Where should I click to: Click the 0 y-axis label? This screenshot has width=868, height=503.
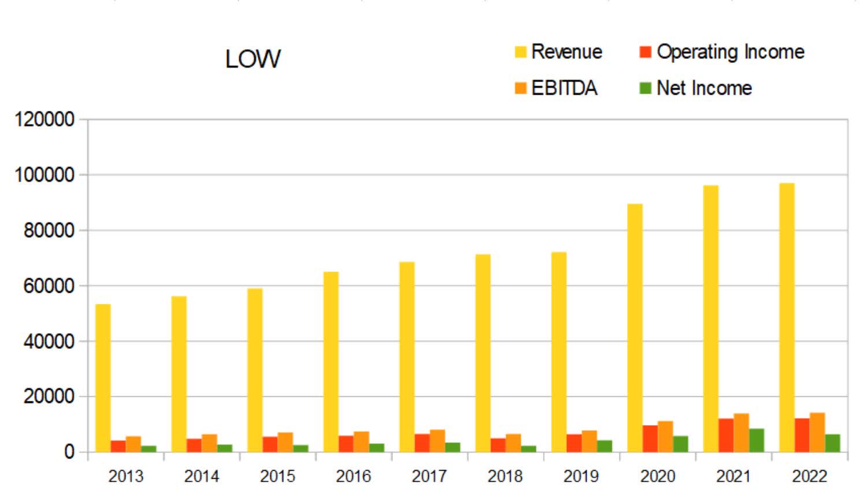(x=69, y=452)
